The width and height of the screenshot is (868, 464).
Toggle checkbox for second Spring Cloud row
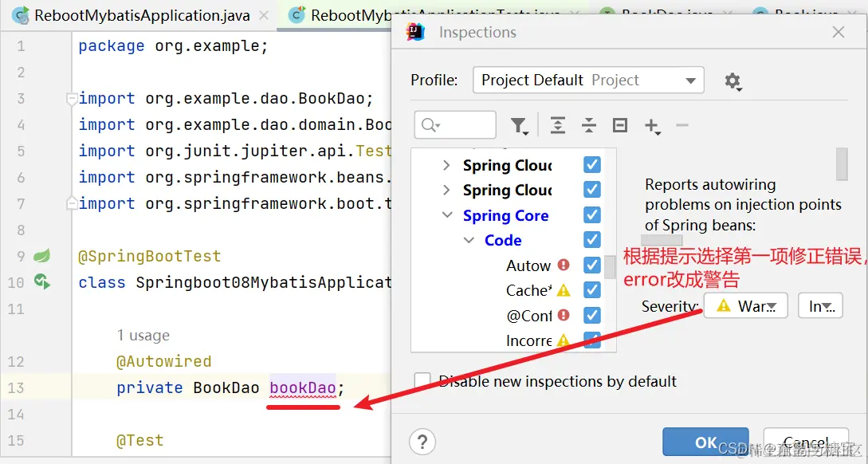tap(592, 190)
